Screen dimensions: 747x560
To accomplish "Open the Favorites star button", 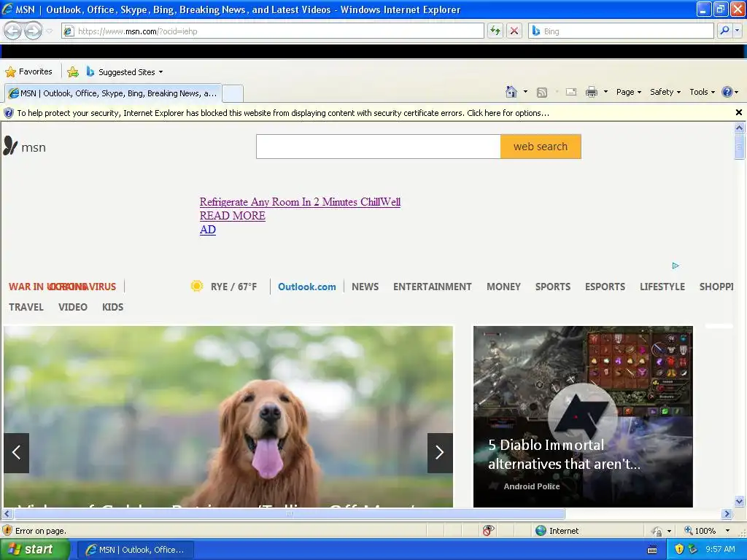I will [28, 72].
